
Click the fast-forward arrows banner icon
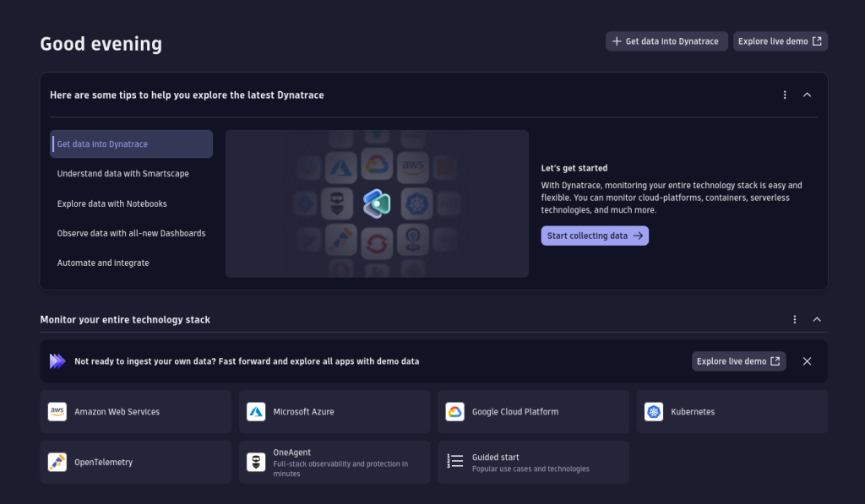[x=57, y=361]
